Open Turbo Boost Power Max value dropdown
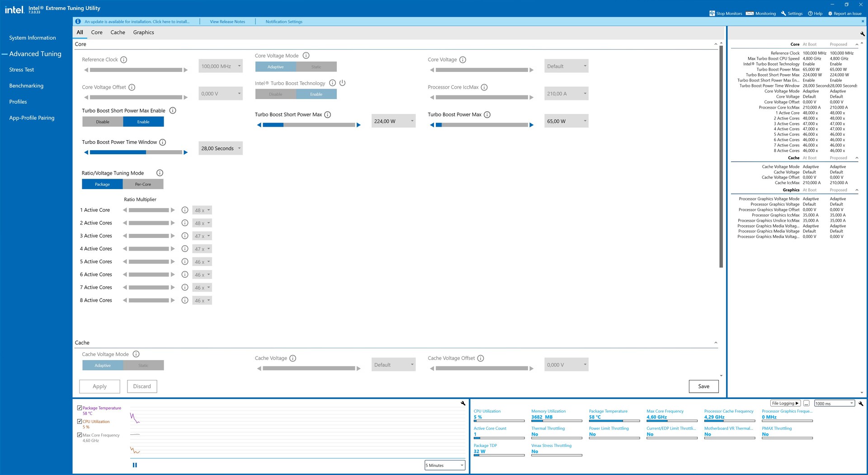The height and width of the screenshot is (475, 868). point(566,121)
